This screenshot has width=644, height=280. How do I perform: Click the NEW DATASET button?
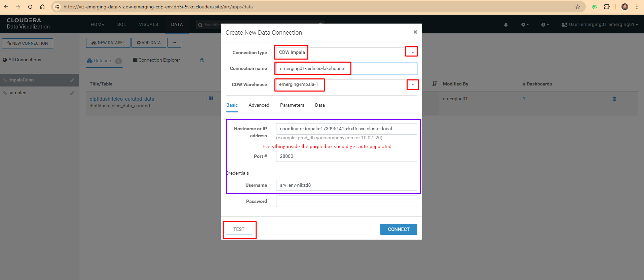click(x=108, y=43)
